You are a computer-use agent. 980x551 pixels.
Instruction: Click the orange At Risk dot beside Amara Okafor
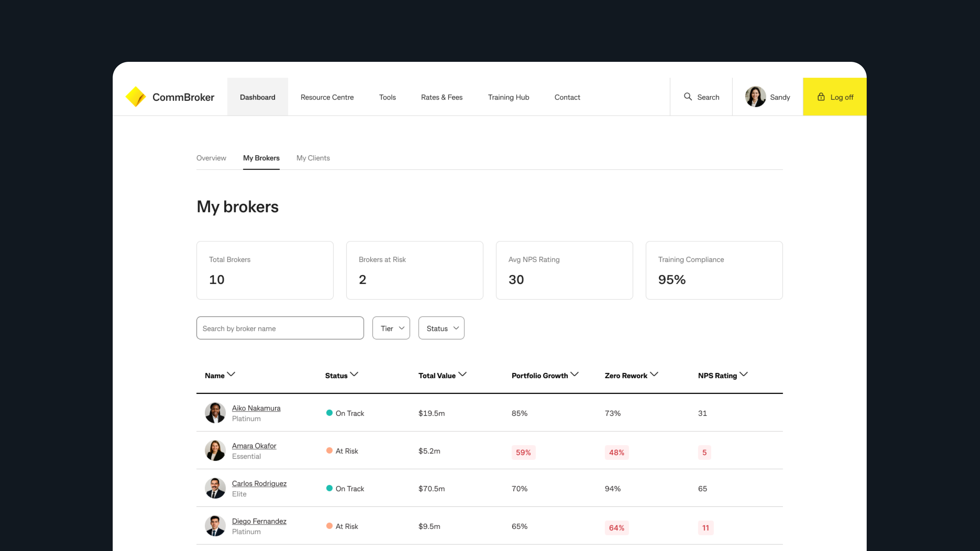point(329,451)
